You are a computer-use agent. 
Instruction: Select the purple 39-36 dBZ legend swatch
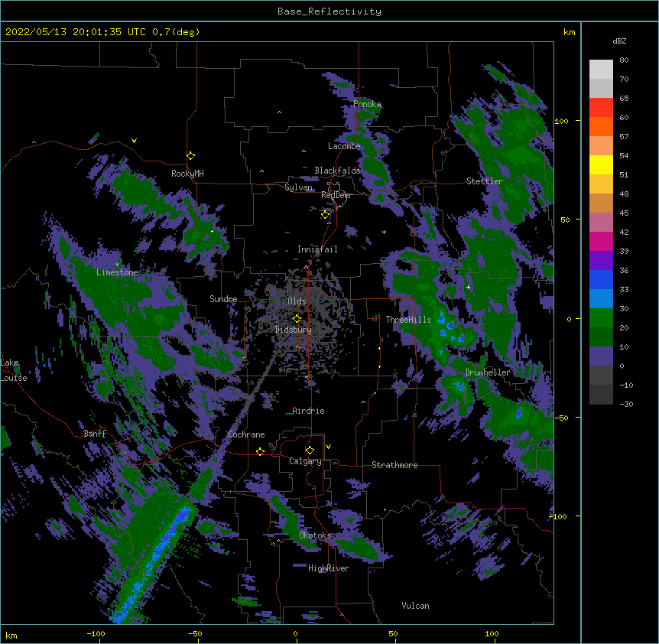pyautogui.click(x=601, y=261)
